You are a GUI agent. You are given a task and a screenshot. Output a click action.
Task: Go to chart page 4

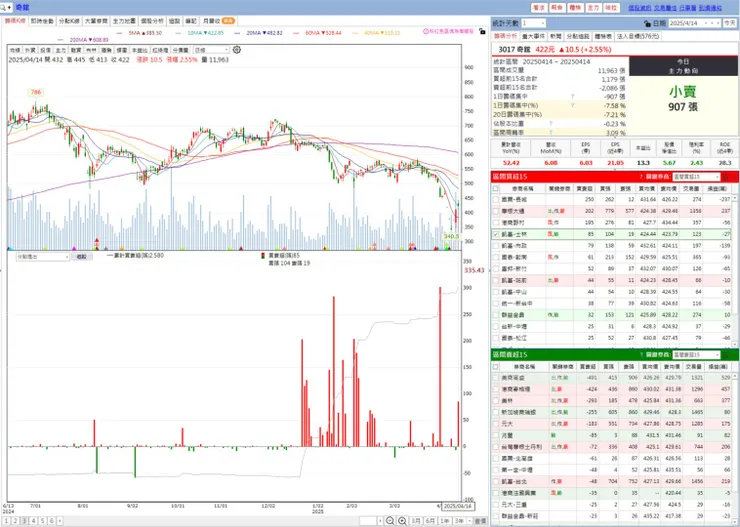tap(33, 521)
